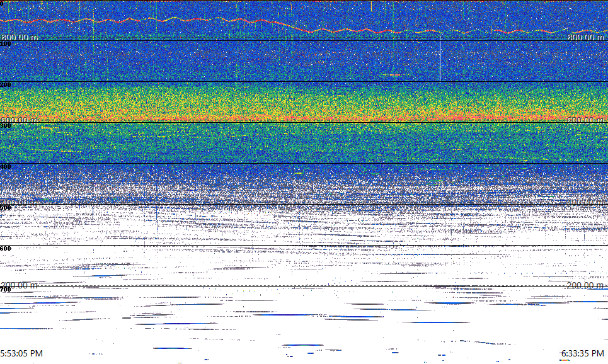Click the left-side 800.00 m range label
Viewport: 608px width, 364px height.
coord(20,37)
